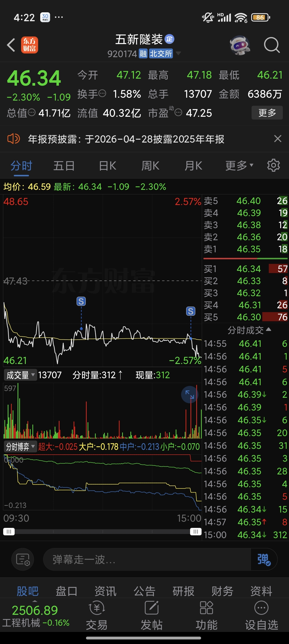Grab the left time range slider handle

tap(9, 532)
